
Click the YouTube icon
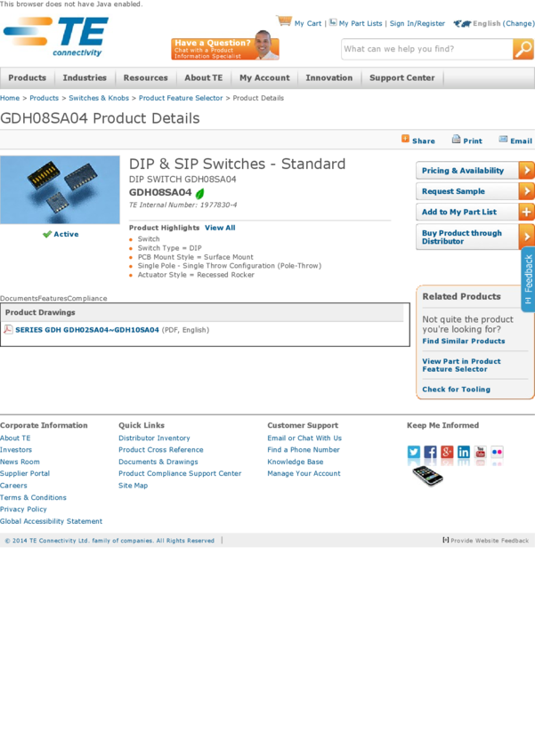(x=481, y=452)
